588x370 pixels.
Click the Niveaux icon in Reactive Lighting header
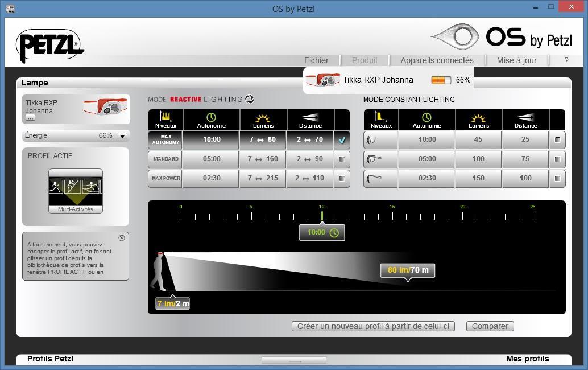tap(165, 116)
